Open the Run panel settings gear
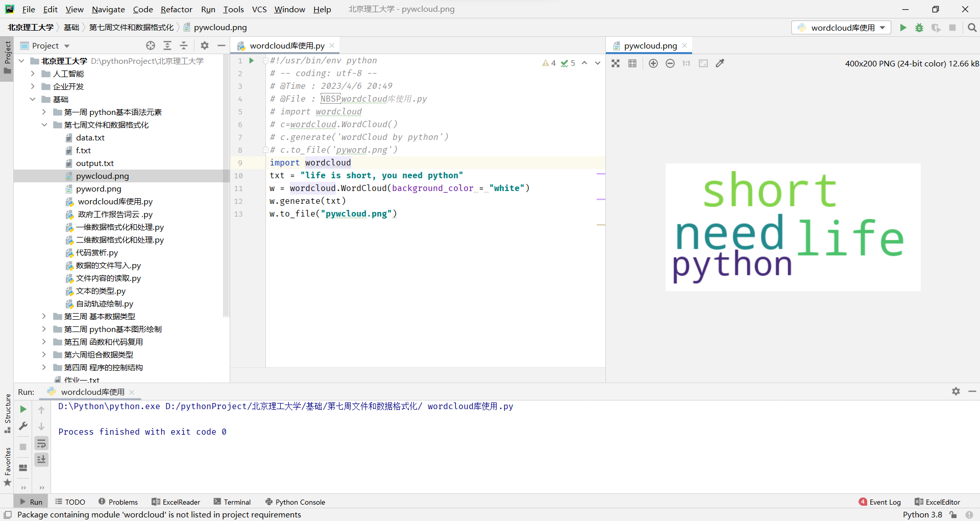The width and height of the screenshot is (980, 521). [x=956, y=391]
